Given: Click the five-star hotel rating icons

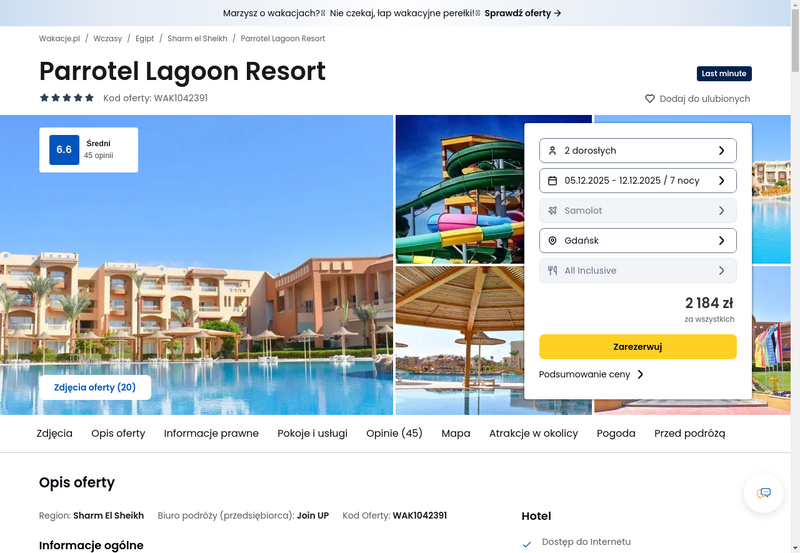Looking at the screenshot, I should click(67, 98).
